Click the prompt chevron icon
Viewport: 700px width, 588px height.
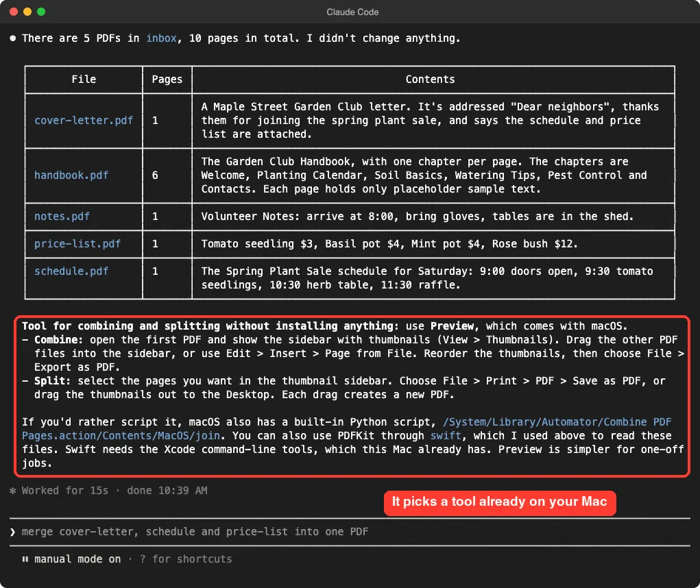pyautogui.click(x=12, y=532)
